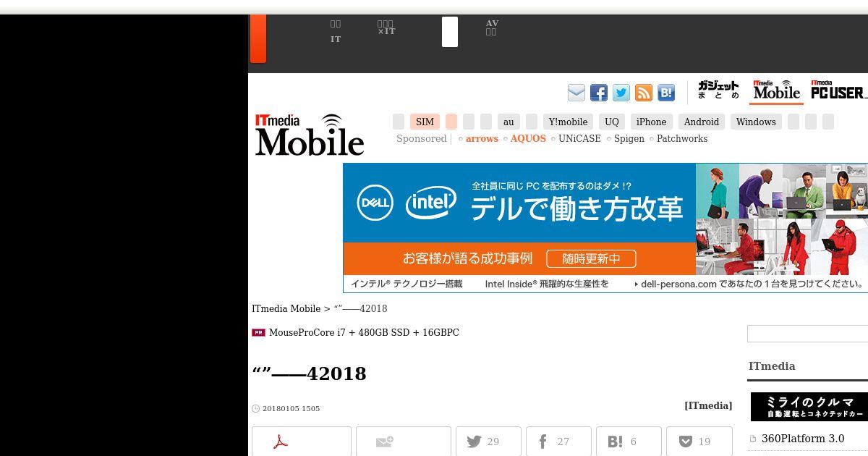Select the ガジェットまとめ site tab
This screenshot has width=868, height=456.
718,90
